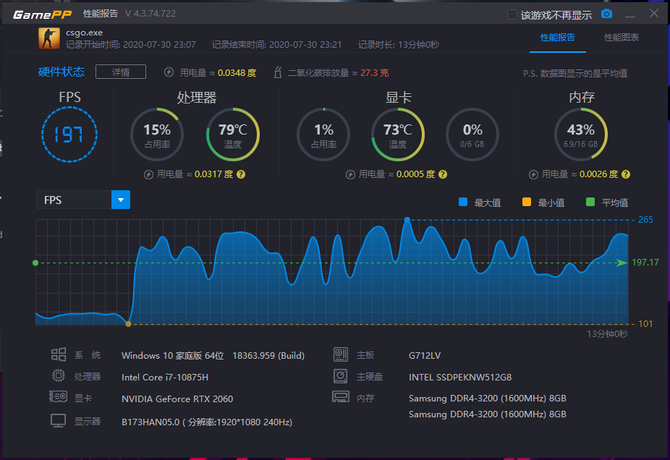
Task: Click the minimum FPS orange marker on chart
Action: tap(128, 324)
